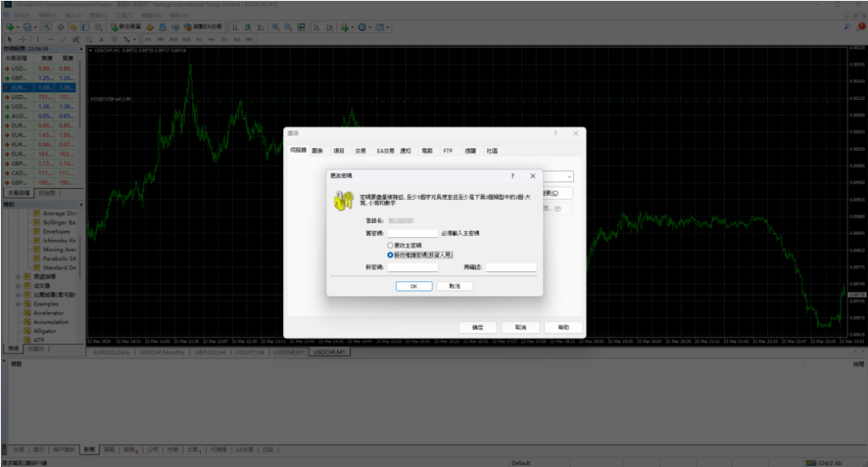Click the current password input field
This screenshot has width=868, height=467.
412,233
